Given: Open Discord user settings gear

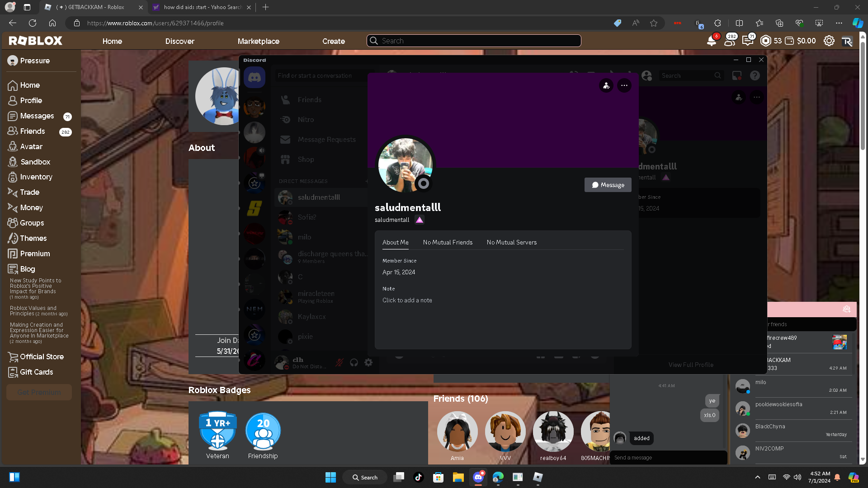Looking at the screenshot, I should point(368,362).
